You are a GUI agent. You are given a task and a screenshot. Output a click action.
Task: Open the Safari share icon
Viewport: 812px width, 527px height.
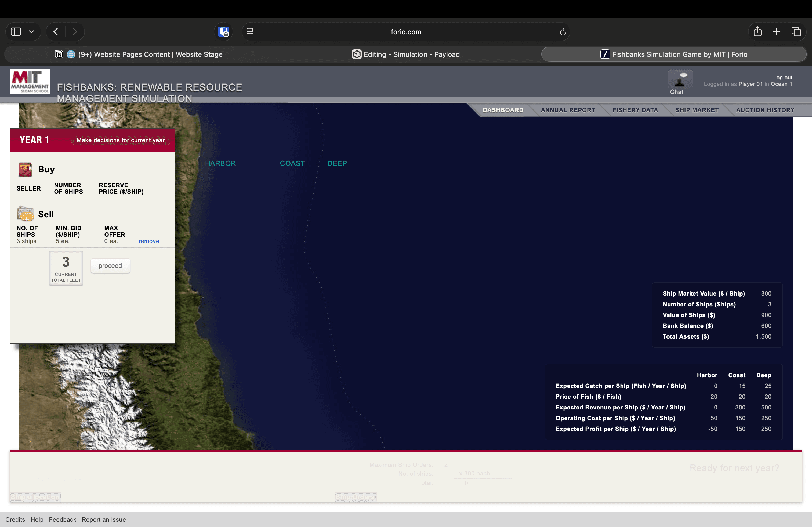[757, 32]
